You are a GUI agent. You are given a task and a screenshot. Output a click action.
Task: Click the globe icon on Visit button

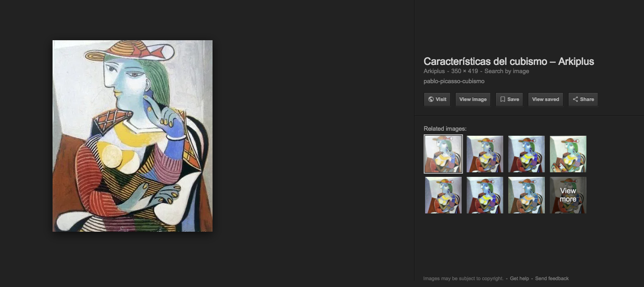[x=431, y=99]
